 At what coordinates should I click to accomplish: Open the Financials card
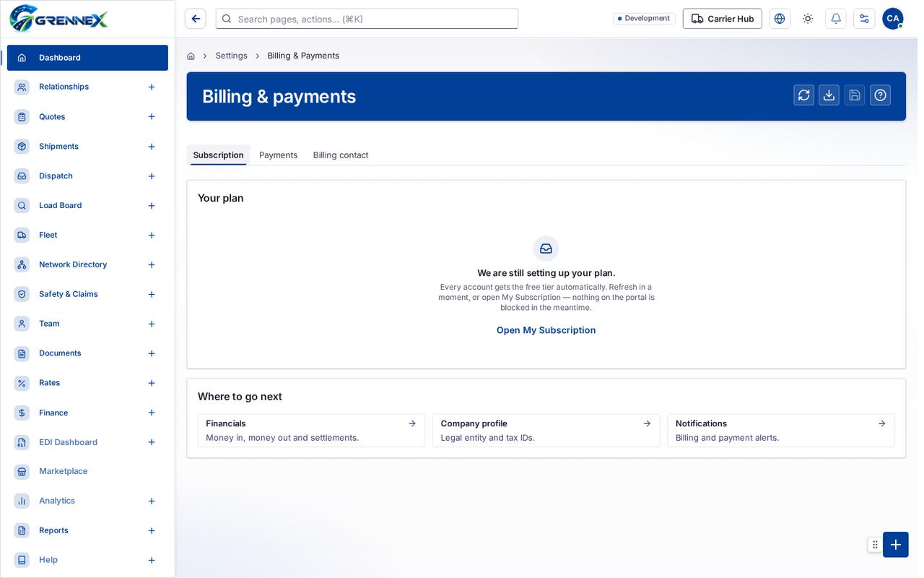[311, 431]
